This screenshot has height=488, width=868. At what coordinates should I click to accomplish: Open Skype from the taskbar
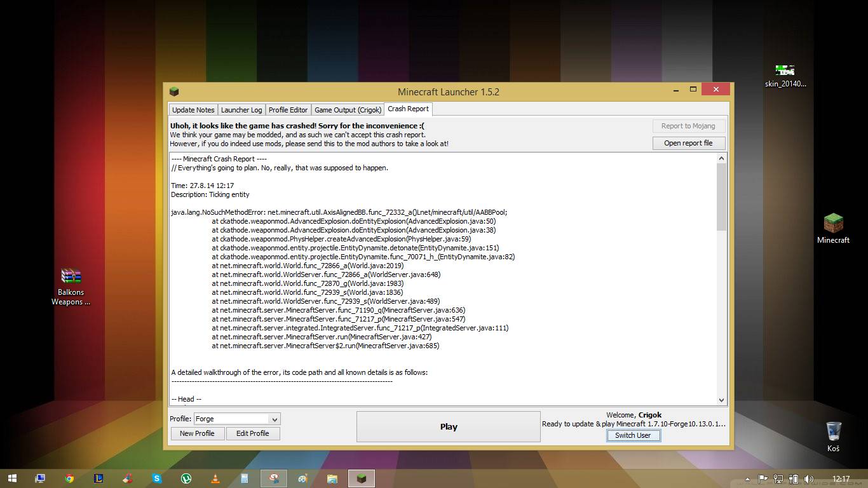tap(157, 478)
